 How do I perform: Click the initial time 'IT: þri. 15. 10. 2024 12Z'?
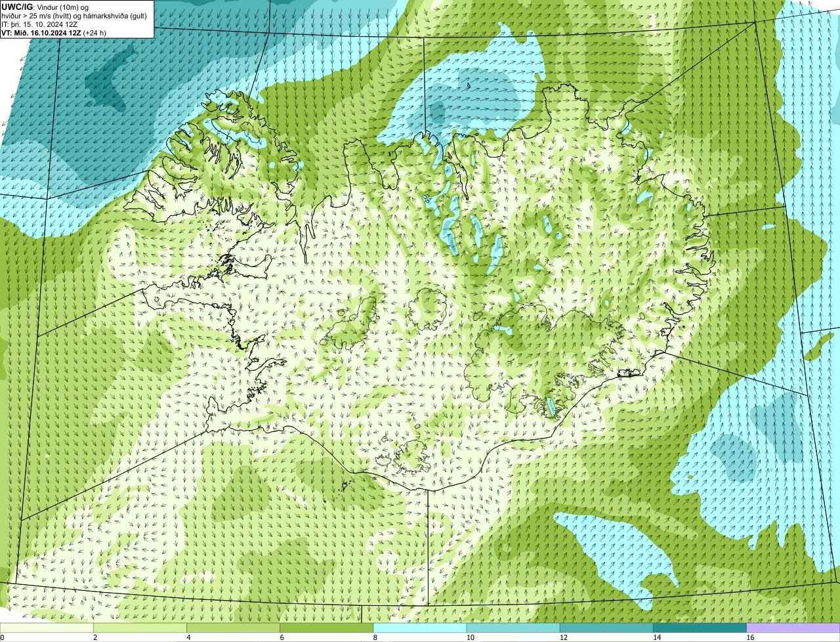(x=40, y=24)
